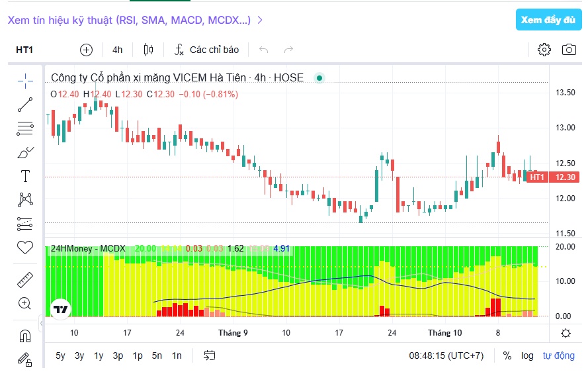Click the redo arrow
Viewport: 588px width, 372px height.
coord(288,50)
